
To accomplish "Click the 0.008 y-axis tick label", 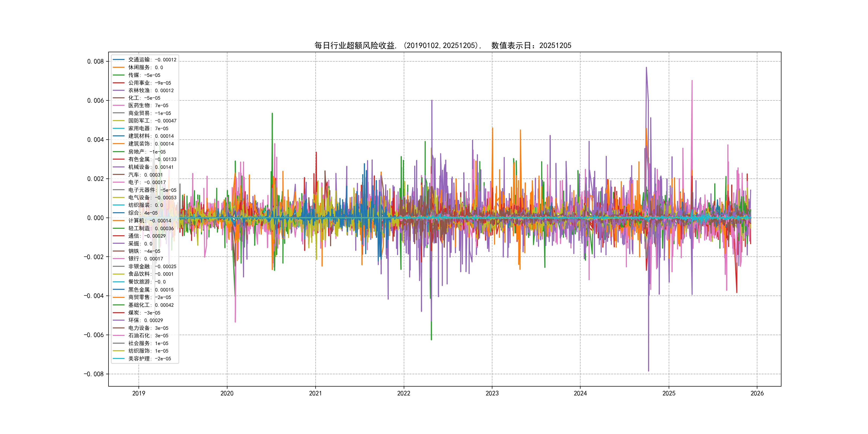I will pyautogui.click(x=95, y=61).
